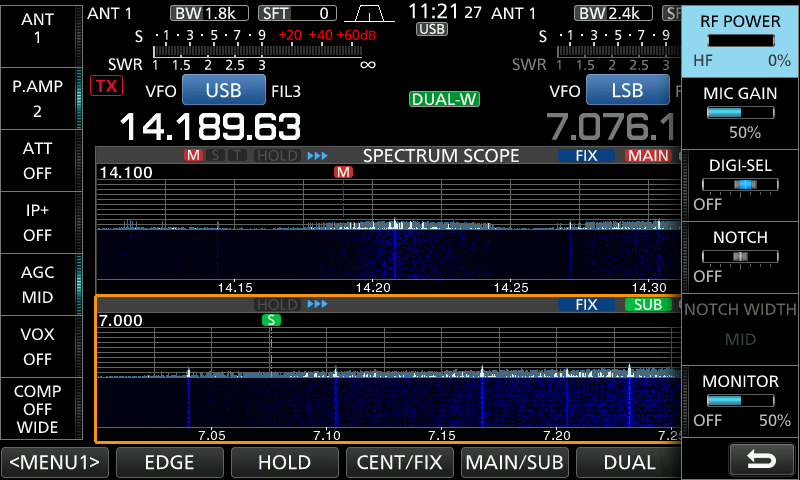
Task: Tap the main frequency 14.189.63 display
Action: tap(210, 127)
